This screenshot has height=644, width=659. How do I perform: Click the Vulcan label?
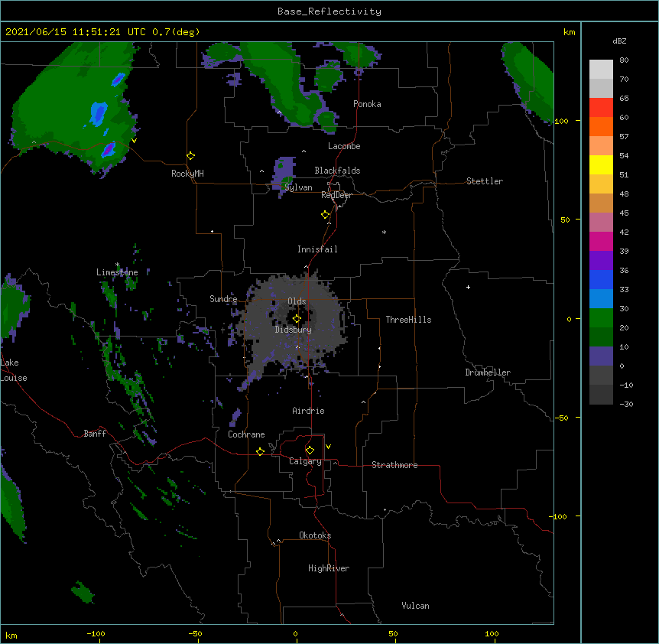(x=415, y=606)
